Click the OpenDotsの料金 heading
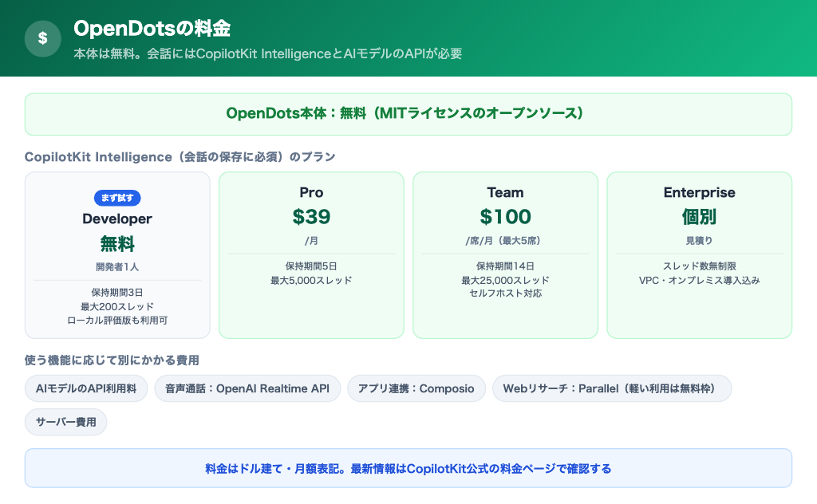 click(152, 28)
